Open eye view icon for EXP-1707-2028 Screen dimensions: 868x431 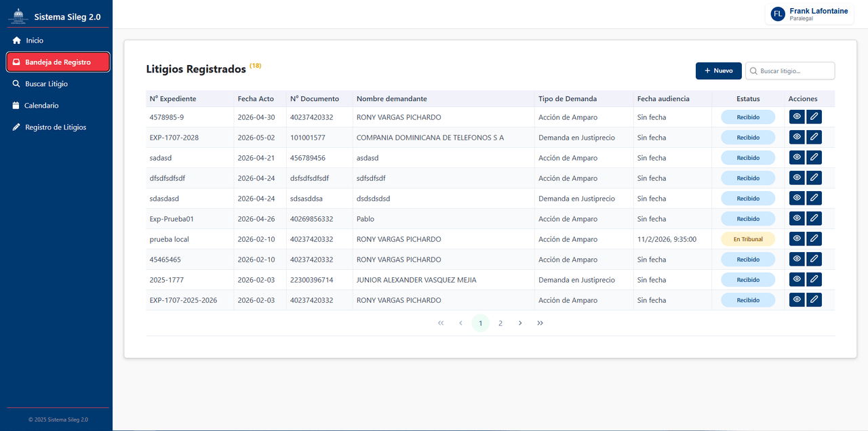point(797,137)
